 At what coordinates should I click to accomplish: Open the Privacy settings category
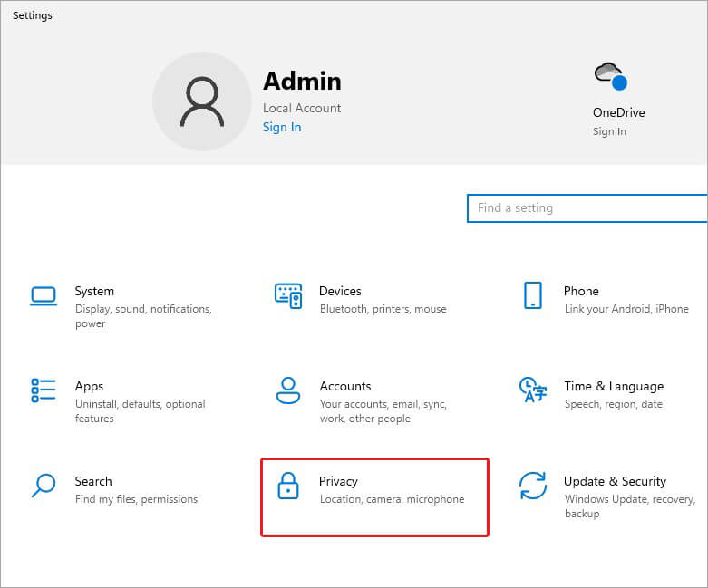point(338,482)
